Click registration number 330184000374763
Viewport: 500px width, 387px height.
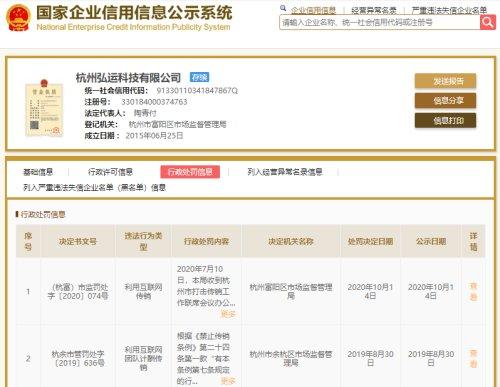[154, 102]
